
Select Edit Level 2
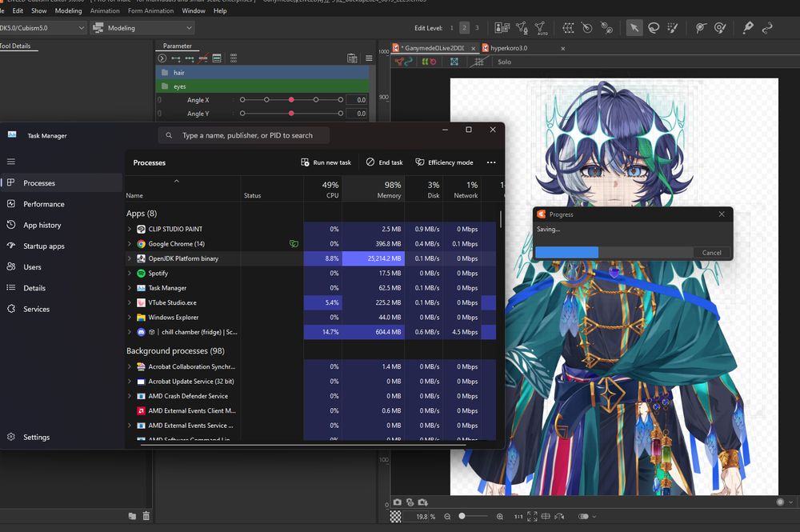pyautogui.click(x=464, y=28)
